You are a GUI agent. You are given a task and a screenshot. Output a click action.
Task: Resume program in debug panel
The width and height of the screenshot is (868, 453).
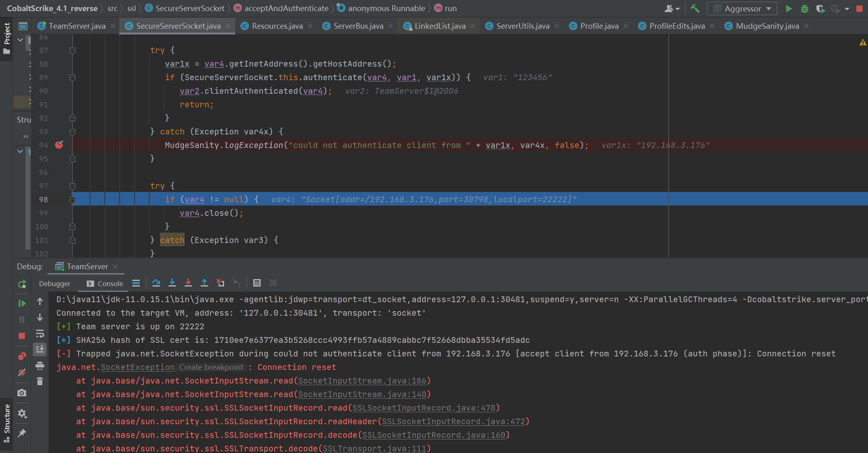[x=22, y=303]
